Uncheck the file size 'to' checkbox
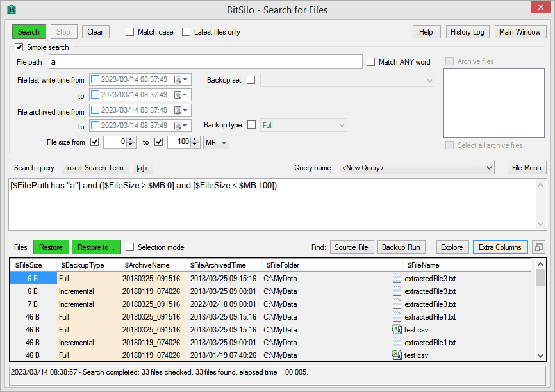Screen dimensions: 555x392 click(x=158, y=142)
